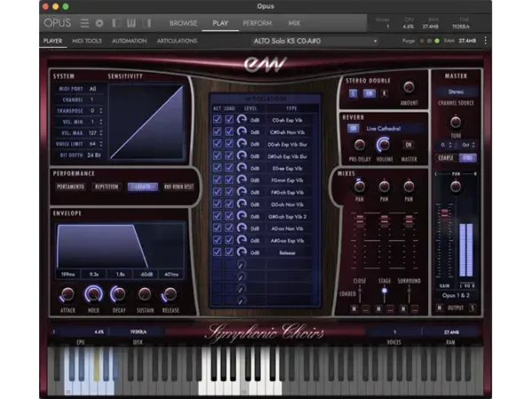This screenshot has width=532, height=399.
Task: Open the settings gear icon
Action: (99, 23)
